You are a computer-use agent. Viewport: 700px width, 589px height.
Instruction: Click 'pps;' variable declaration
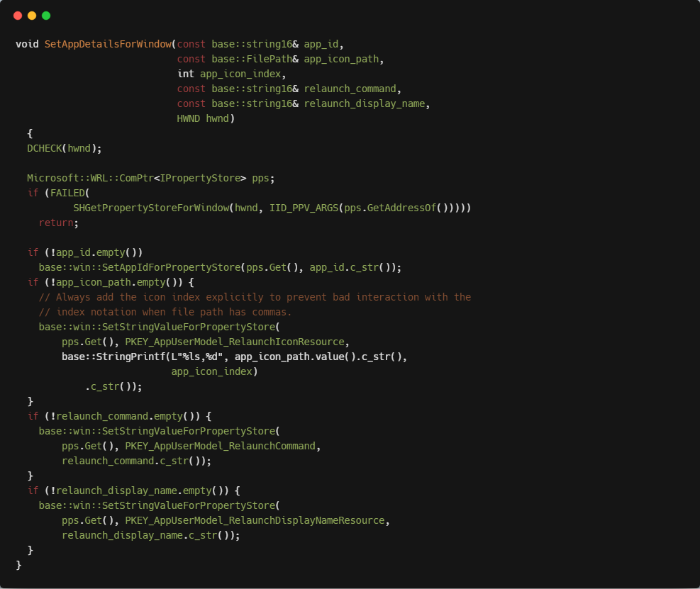pos(263,179)
